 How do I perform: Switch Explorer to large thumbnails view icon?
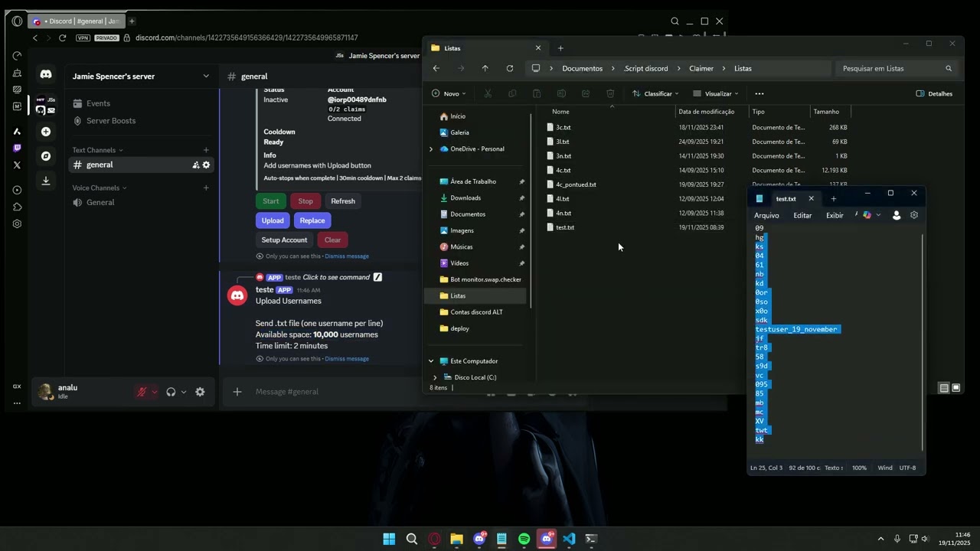tap(955, 388)
